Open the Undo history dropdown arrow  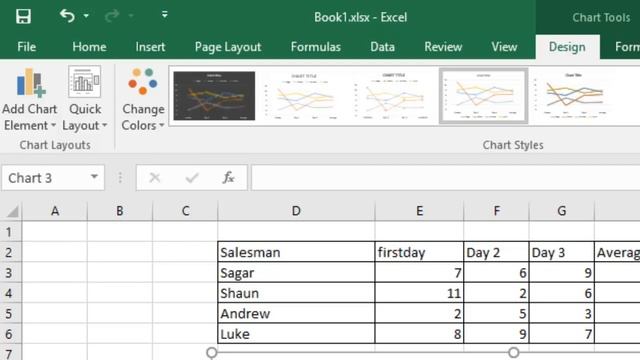[x=86, y=16]
